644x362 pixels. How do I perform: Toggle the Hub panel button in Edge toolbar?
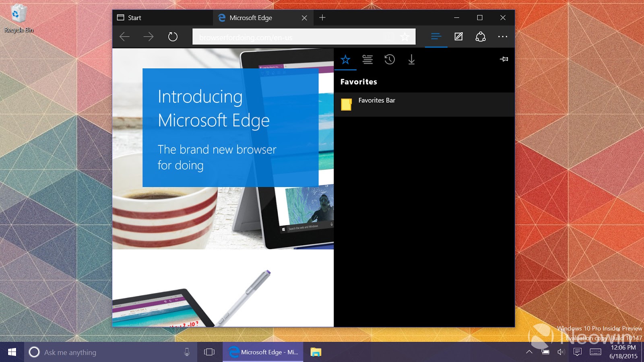(x=436, y=37)
